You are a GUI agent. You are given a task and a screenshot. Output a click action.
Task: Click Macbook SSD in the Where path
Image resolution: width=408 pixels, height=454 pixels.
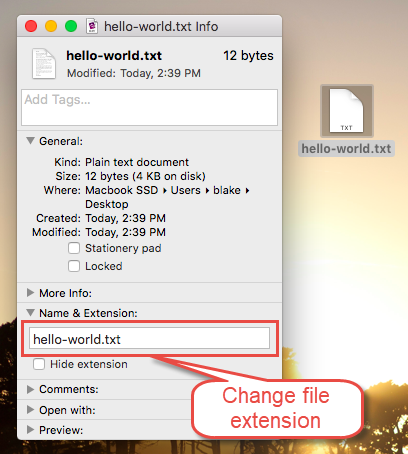(122, 190)
